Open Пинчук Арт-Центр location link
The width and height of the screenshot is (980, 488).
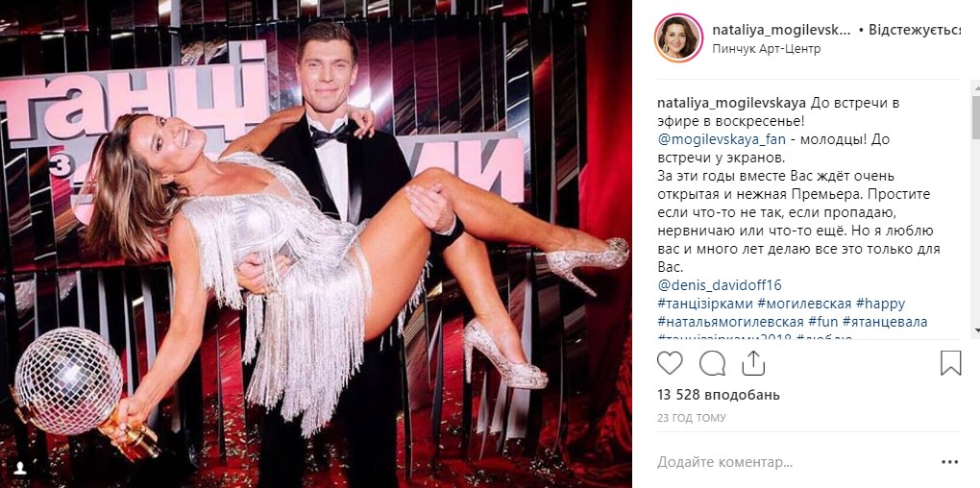[767, 49]
